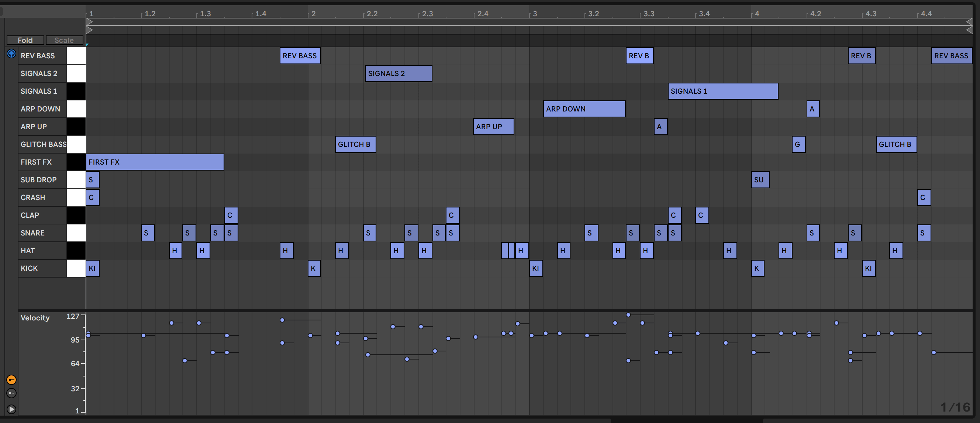980x423 pixels.
Task: Click the Scale button
Action: (x=64, y=40)
